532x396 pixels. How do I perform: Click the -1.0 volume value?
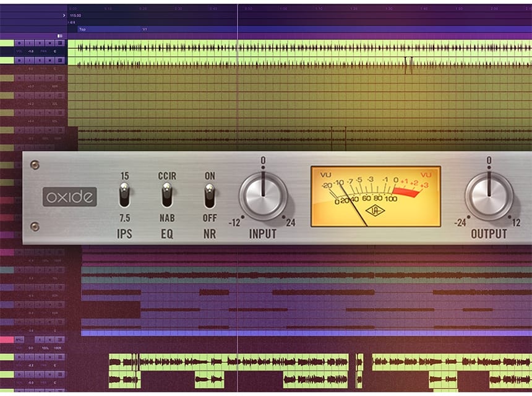[30, 51]
